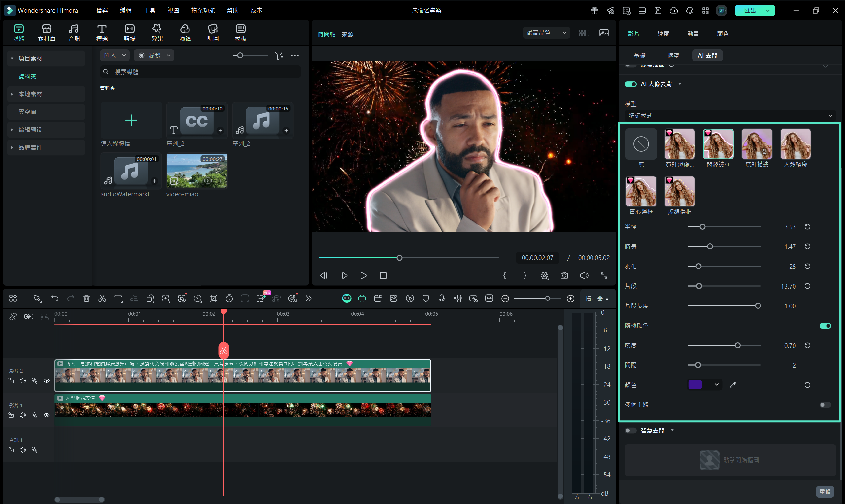Expand the 本地素材 tree item
Image resolution: width=845 pixels, height=504 pixels.
[12, 94]
